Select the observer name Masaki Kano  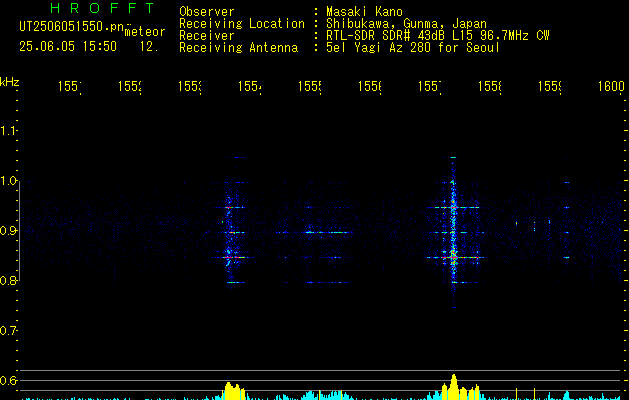(364, 12)
